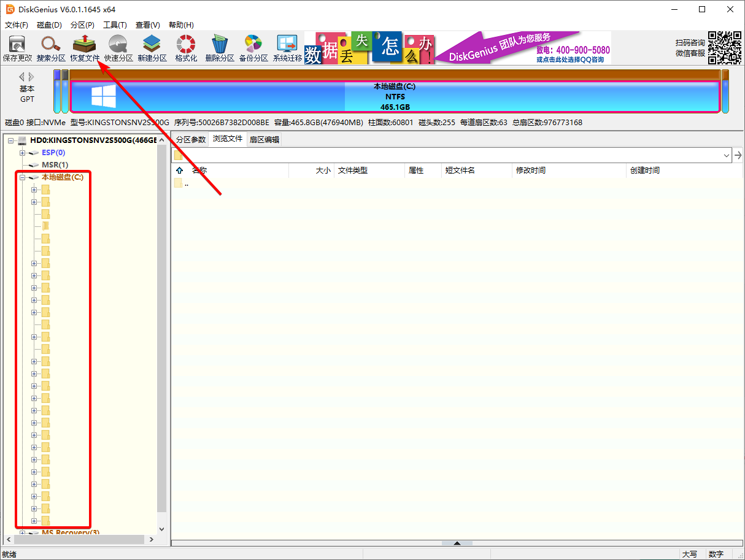Click the up-directory arrow in file list header

179,171
